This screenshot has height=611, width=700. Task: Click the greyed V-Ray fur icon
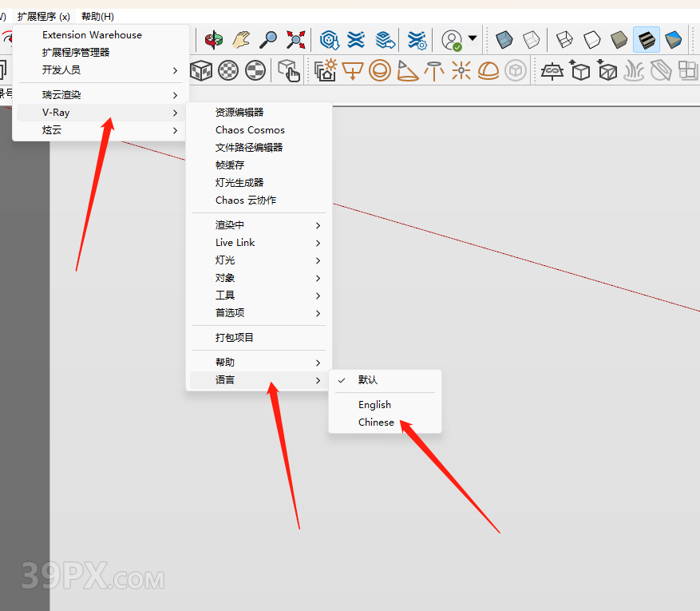634,70
